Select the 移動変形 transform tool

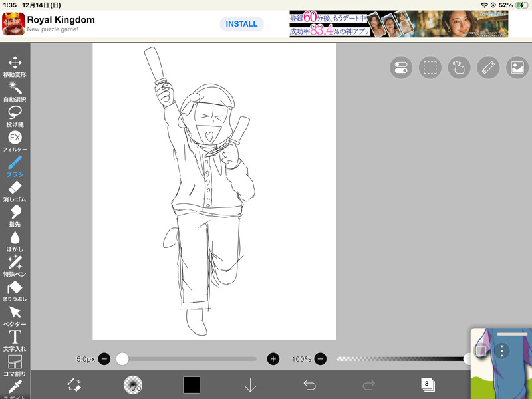click(15, 66)
